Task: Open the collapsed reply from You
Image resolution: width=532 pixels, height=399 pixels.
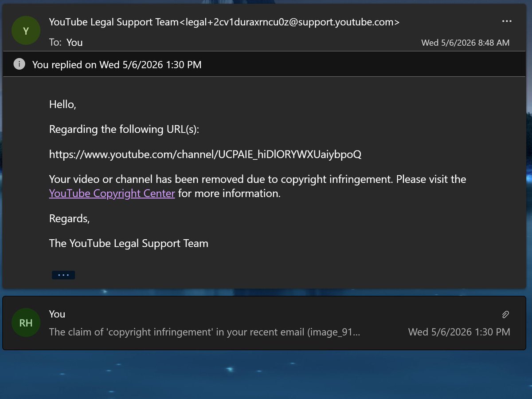Action: coord(264,323)
